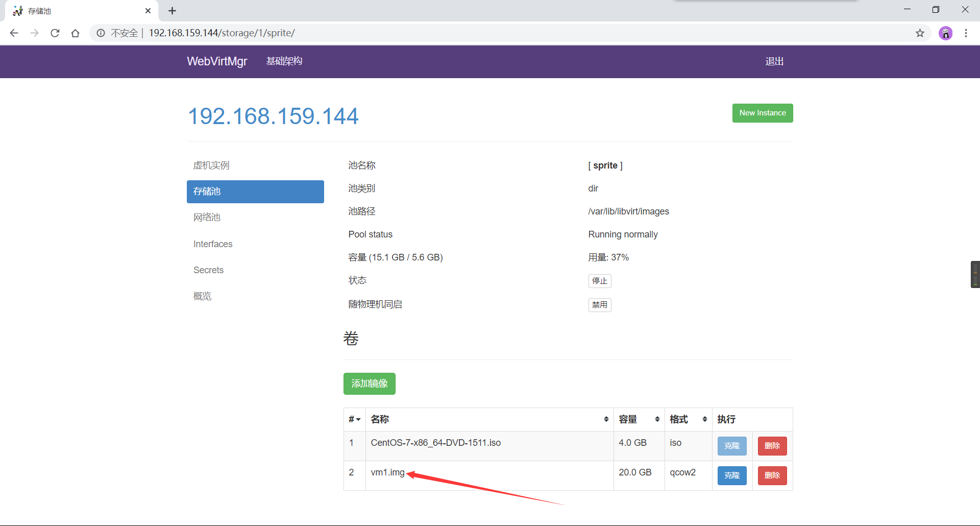Click the scrollbar handle on right edge
The image size is (980, 526).
click(x=975, y=275)
